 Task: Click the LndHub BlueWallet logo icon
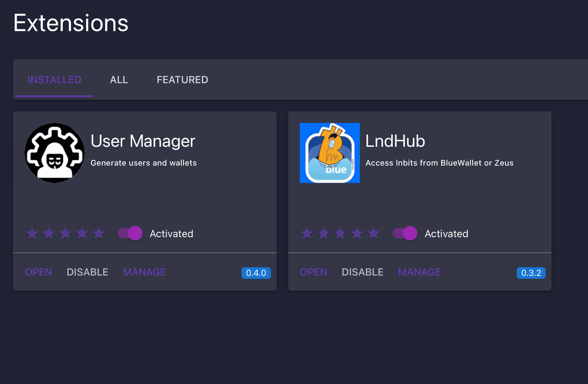coord(330,153)
